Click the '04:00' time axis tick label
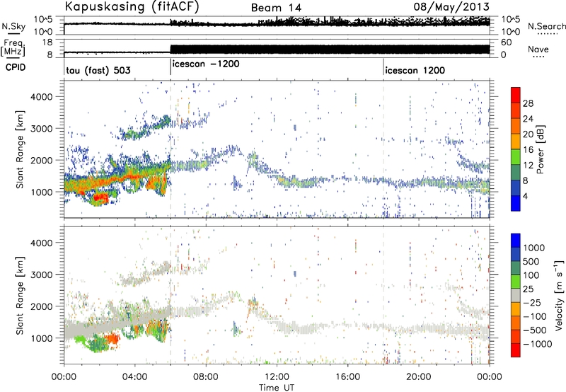 (135, 377)
